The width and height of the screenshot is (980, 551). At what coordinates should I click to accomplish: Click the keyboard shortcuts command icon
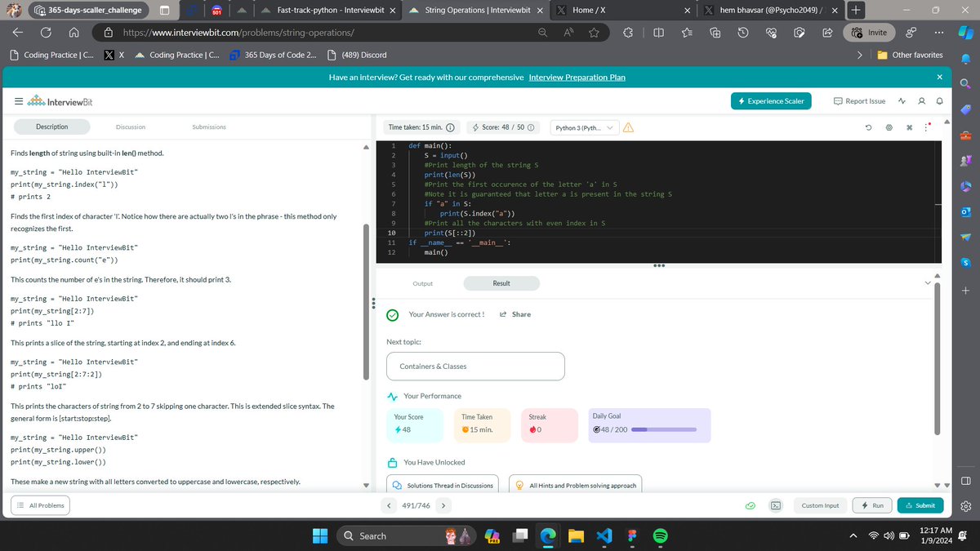pyautogui.click(x=909, y=127)
